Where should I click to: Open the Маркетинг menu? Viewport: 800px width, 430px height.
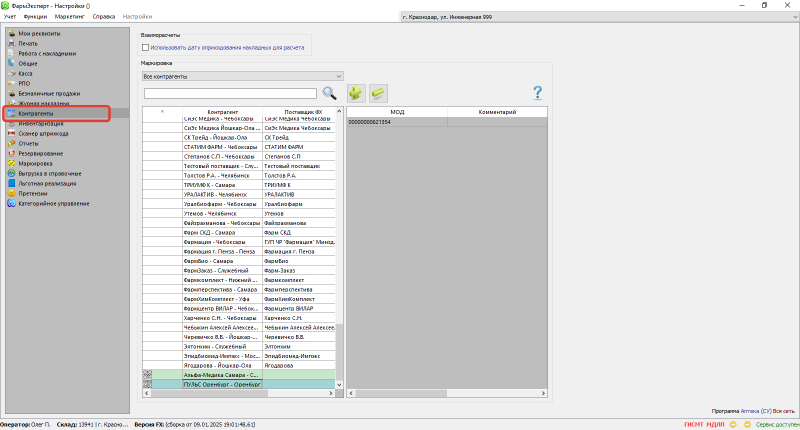pyautogui.click(x=70, y=18)
